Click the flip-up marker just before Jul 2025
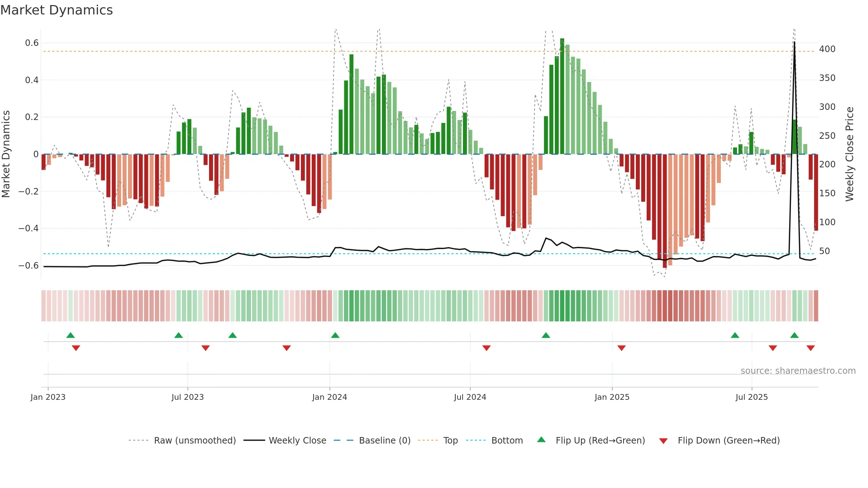 coord(735,335)
